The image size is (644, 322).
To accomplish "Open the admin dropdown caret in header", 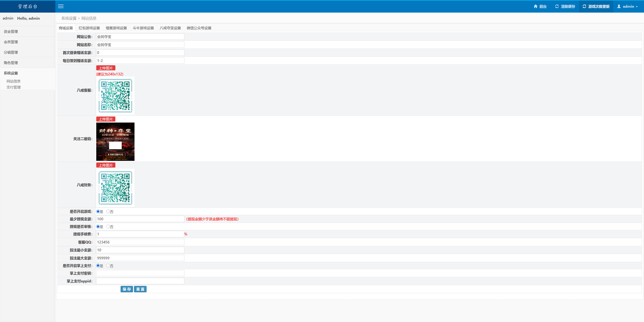I will pos(637,7).
